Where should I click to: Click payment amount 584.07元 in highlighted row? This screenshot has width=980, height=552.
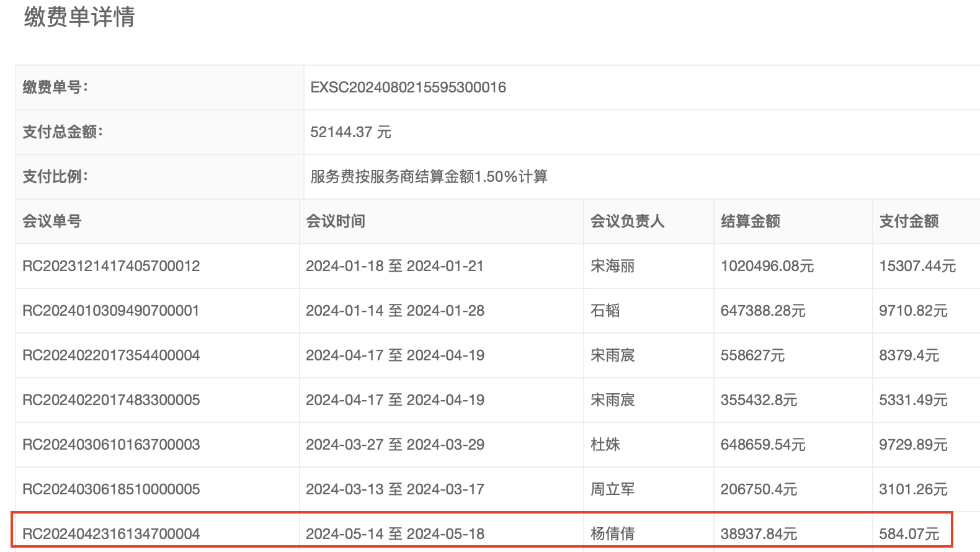(x=909, y=534)
